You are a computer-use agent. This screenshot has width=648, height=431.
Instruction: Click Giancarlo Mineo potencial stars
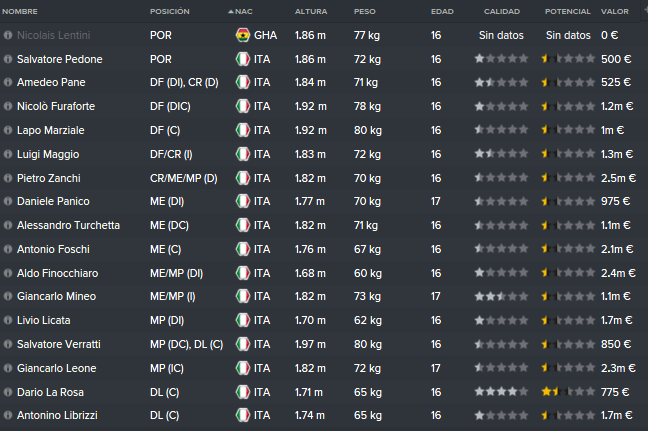click(568, 296)
